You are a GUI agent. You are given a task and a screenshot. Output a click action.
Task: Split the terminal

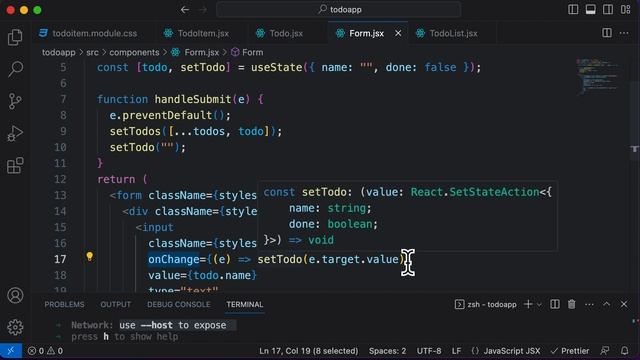555,304
